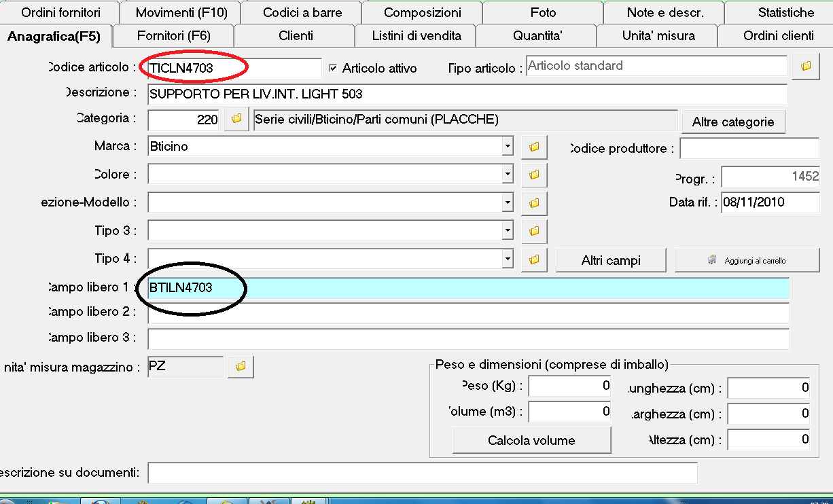Switch to Ordini fornitori tab
The image size is (833, 504).
(60, 12)
